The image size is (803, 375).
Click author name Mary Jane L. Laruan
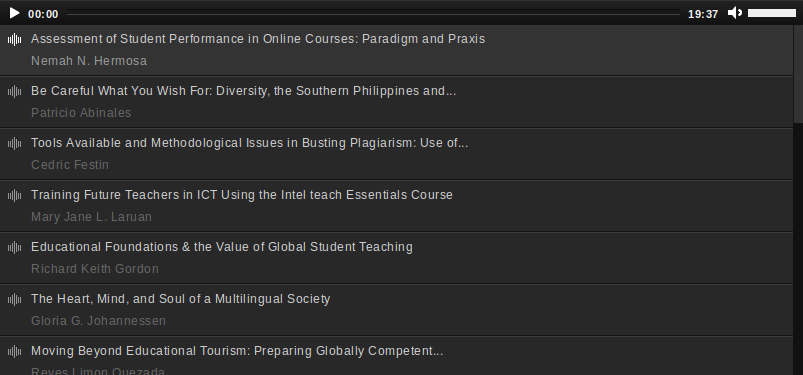pos(91,217)
